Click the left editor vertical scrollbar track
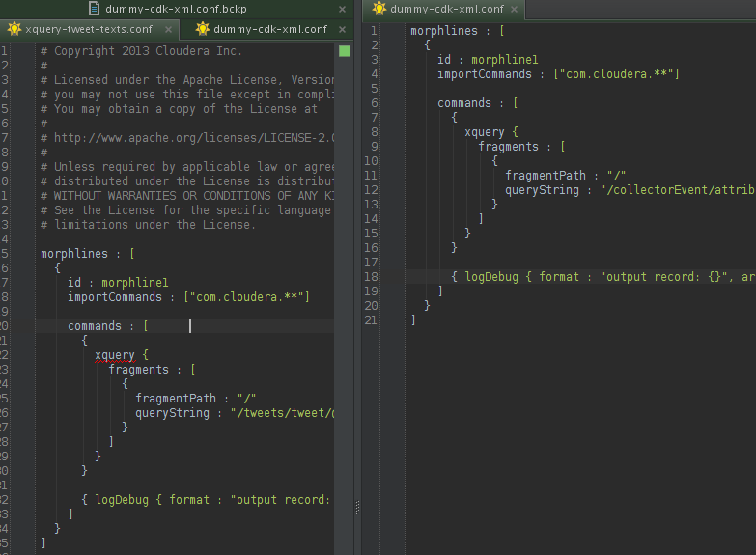This screenshot has height=555, width=756. [x=344, y=290]
